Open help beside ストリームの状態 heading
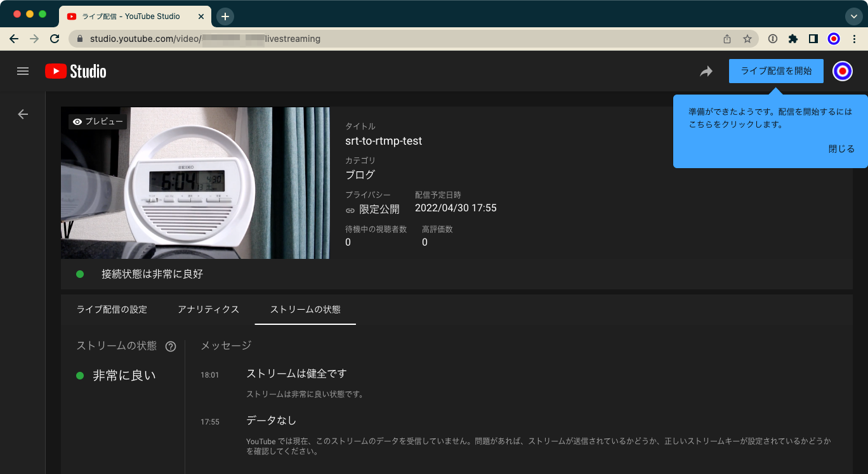This screenshot has height=474, width=868. point(170,346)
